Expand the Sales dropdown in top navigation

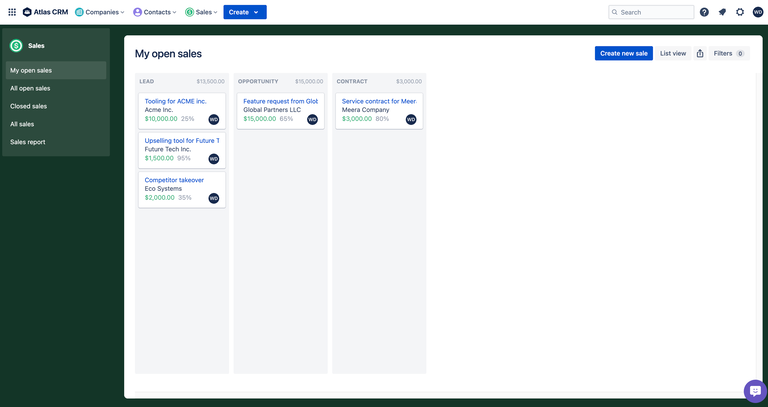pyautogui.click(x=202, y=12)
